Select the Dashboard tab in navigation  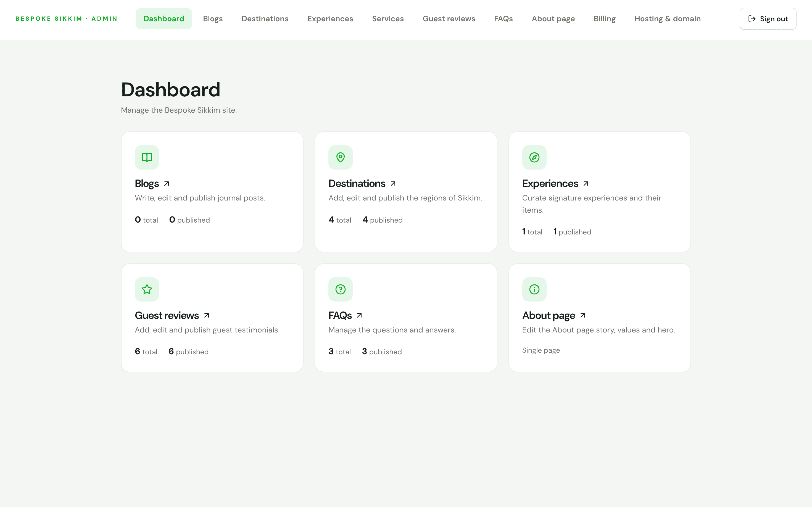(164, 19)
